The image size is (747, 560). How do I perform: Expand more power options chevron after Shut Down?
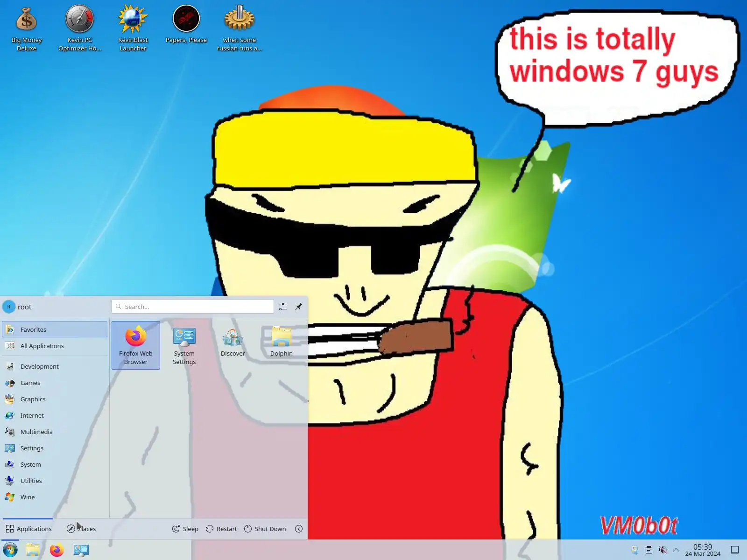(299, 529)
